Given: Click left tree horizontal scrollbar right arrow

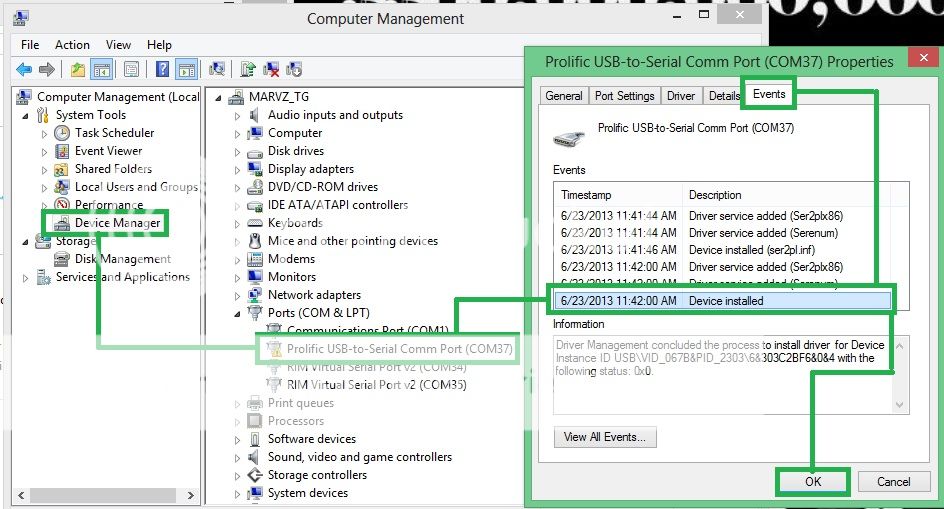Looking at the screenshot, I should pos(190,496).
